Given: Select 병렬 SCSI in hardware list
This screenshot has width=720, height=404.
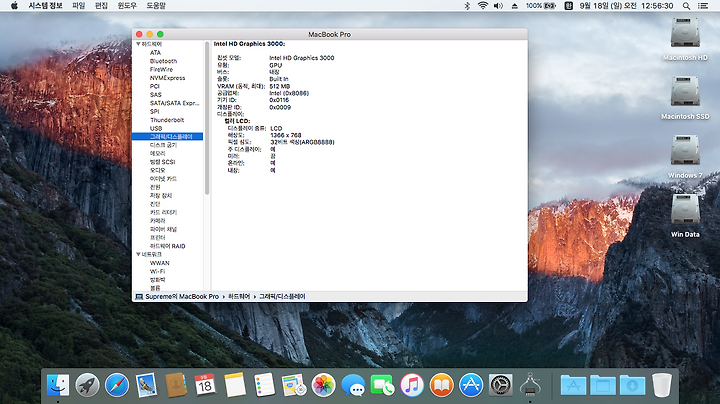Looking at the screenshot, I should (x=162, y=162).
